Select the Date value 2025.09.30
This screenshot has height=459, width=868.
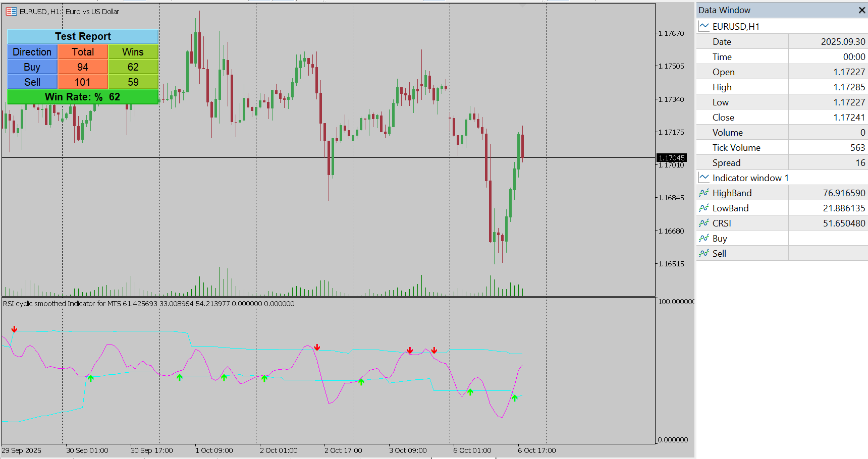click(843, 42)
